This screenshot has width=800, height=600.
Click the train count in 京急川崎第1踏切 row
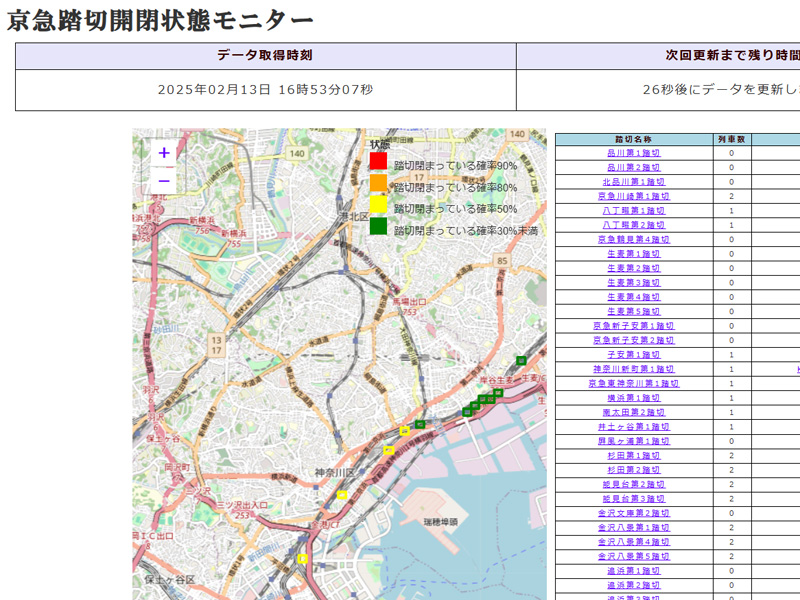732,196
